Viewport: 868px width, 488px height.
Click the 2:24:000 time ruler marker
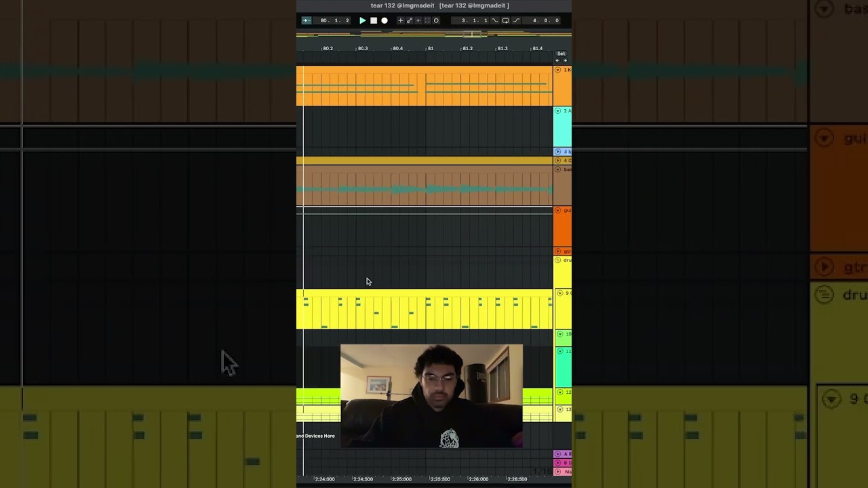(325, 479)
